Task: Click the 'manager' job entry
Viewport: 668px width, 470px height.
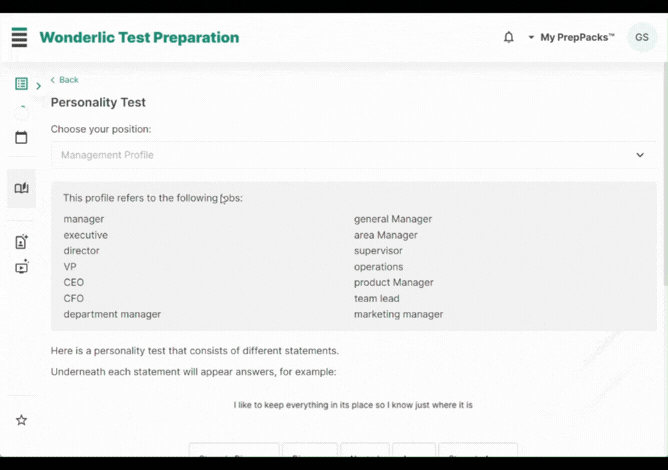Action: tap(84, 219)
